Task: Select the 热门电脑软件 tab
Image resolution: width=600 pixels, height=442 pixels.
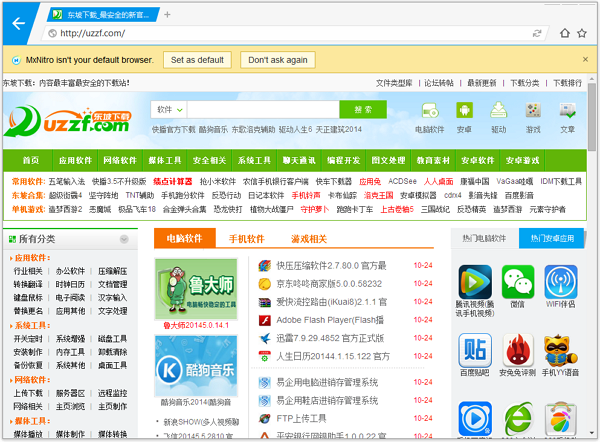Action: click(484, 238)
